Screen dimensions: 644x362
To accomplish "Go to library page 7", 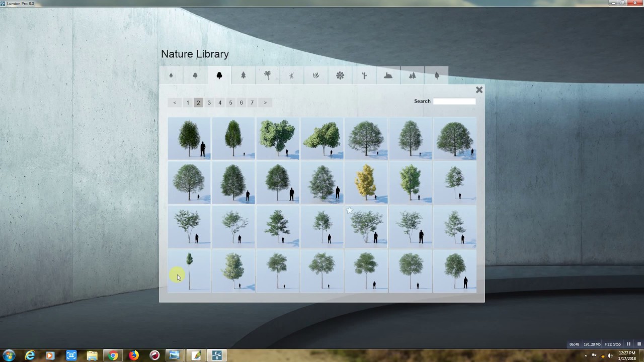I will tap(252, 103).
